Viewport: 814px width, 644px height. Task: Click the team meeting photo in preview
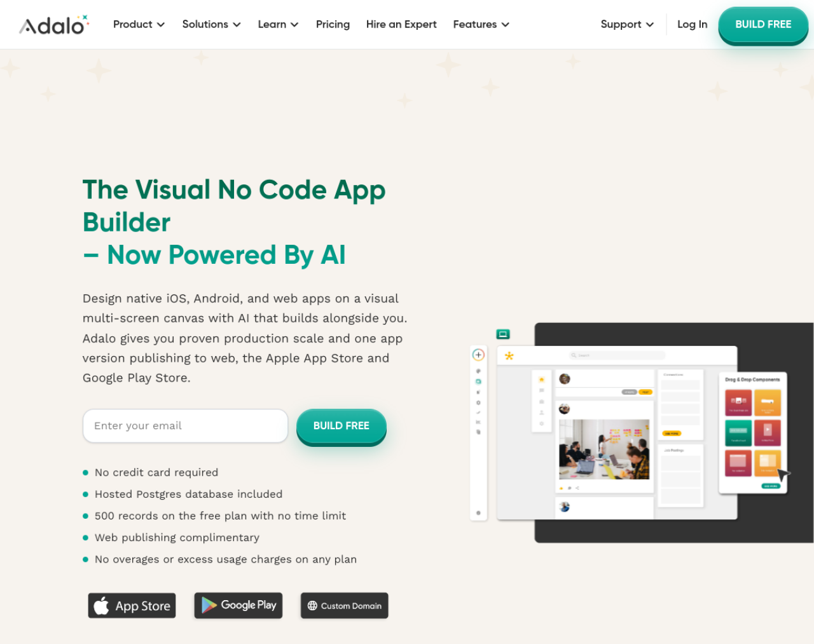[604, 449]
